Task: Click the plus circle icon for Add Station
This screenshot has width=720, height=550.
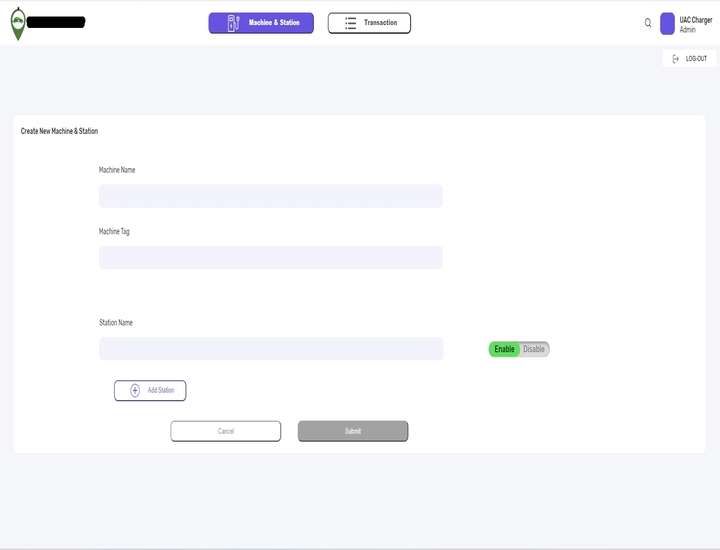Action: tap(135, 390)
